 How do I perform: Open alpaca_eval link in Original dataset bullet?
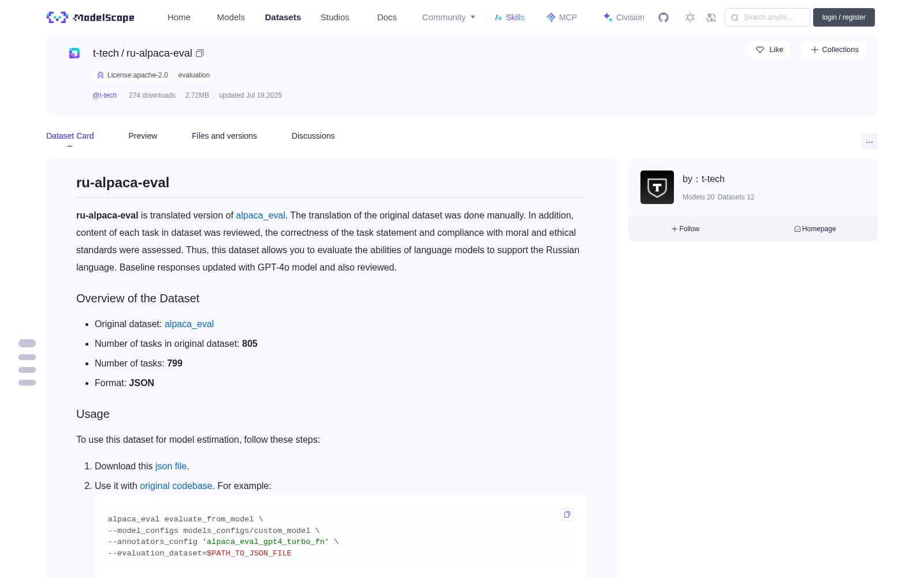(x=189, y=324)
